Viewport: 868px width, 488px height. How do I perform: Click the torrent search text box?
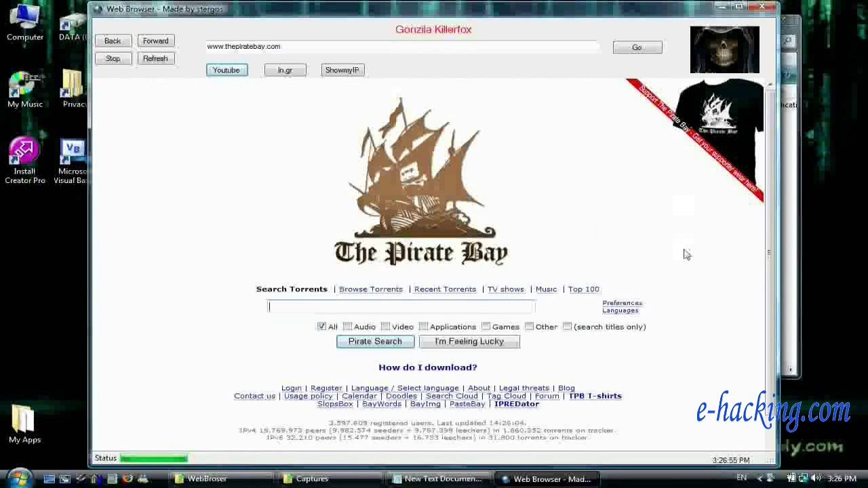(401, 307)
